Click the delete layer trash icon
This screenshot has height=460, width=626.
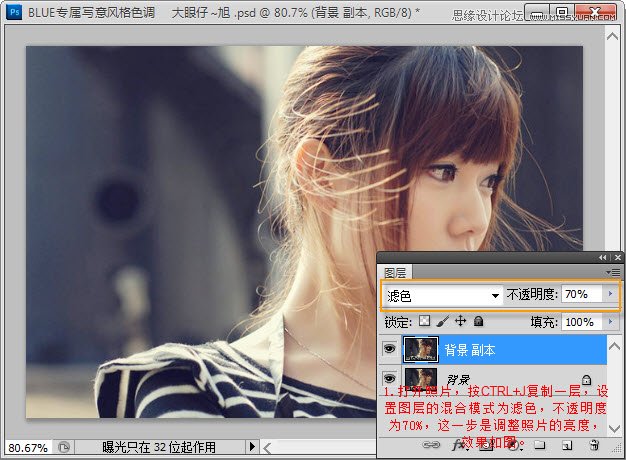594,444
